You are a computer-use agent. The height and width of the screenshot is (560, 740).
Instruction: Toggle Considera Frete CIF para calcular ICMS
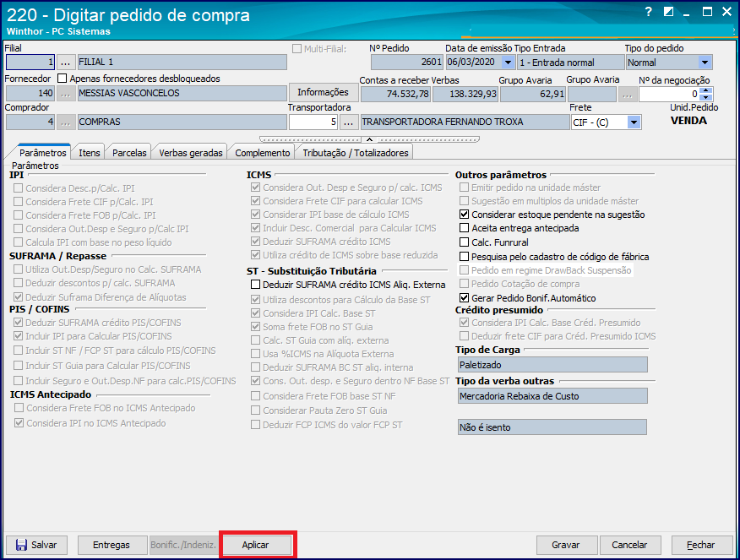click(x=255, y=201)
